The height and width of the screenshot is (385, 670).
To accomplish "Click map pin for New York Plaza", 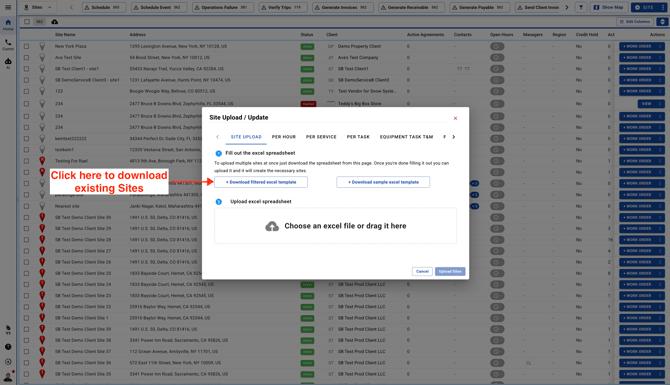I will 42,46.
